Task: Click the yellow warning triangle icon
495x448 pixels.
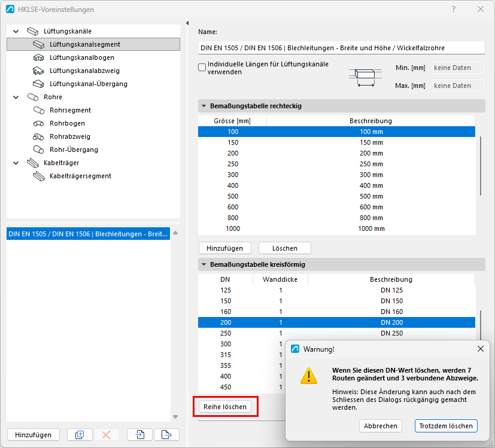Action: (308, 376)
